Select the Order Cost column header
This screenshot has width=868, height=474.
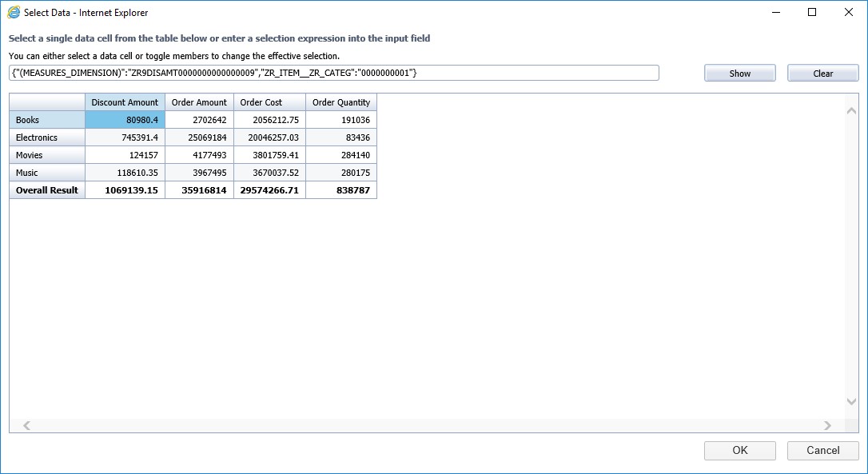[x=269, y=102]
